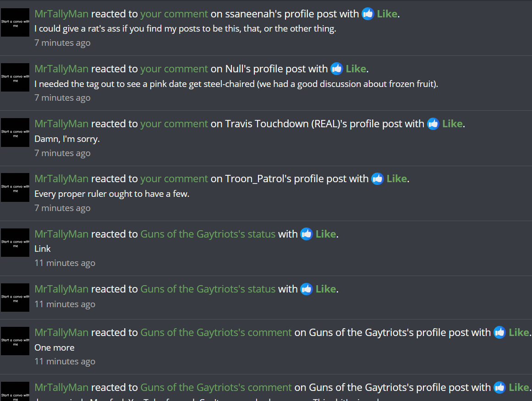The image size is (532, 401).
Task: Click Like text label in Travis Touchdown notification
Action: [452, 124]
